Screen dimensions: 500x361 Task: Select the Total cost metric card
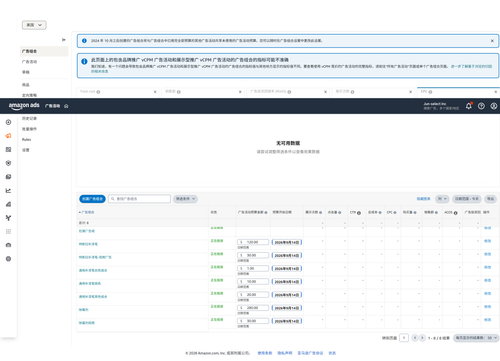(117, 92)
